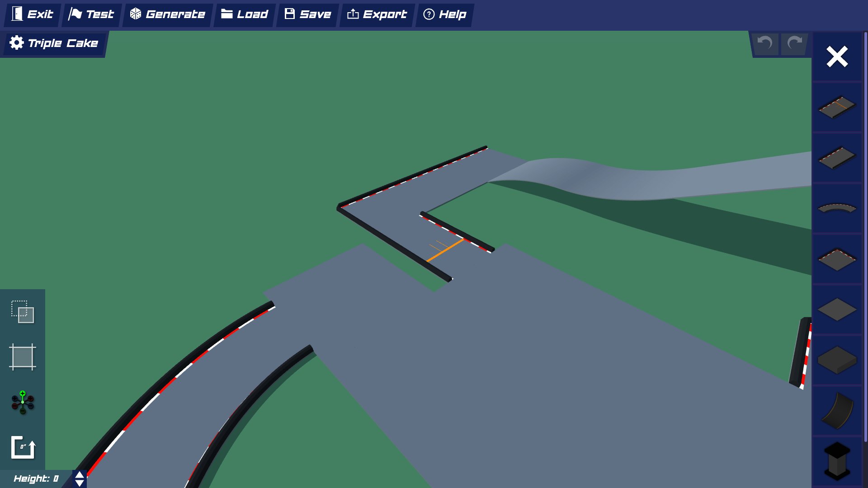The image size is (868, 488).
Task: Close the track piece palette
Action: 837,56
